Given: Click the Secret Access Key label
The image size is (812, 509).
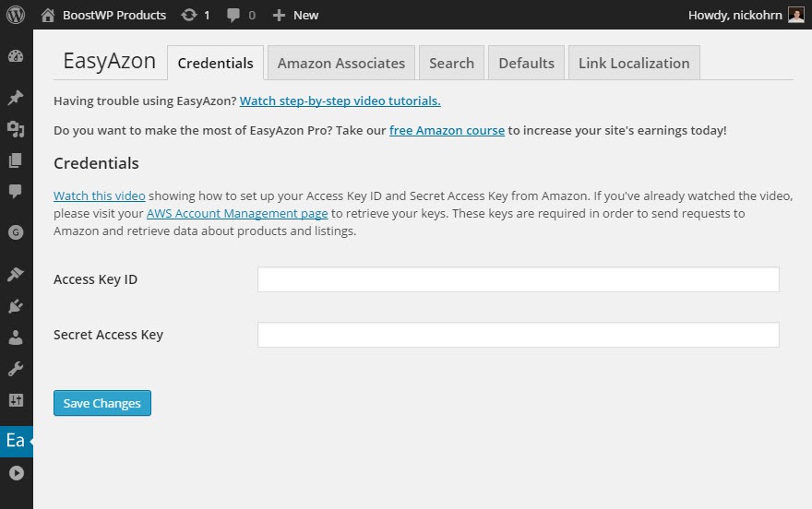Looking at the screenshot, I should pyautogui.click(x=108, y=335).
